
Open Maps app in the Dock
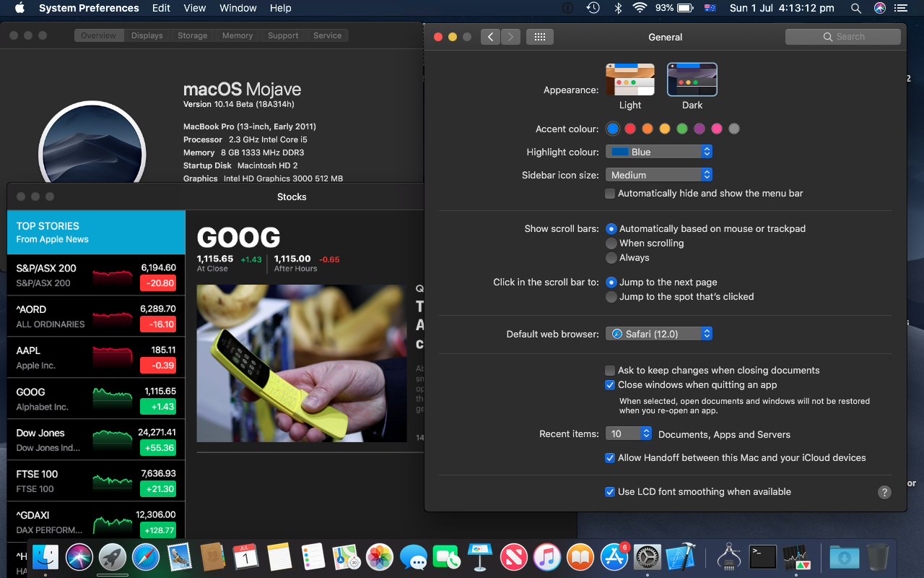point(346,557)
